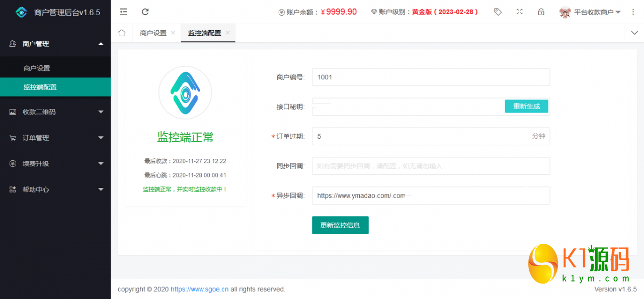Expand the 收款二维码 sidebar menu
This screenshot has width=644, height=299.
[x=55, y=112]
